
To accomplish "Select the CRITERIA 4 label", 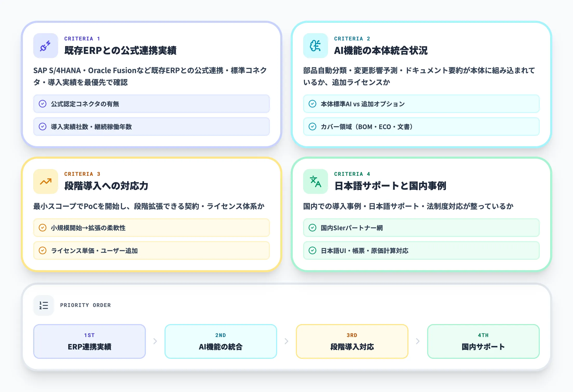I will 352,174.
